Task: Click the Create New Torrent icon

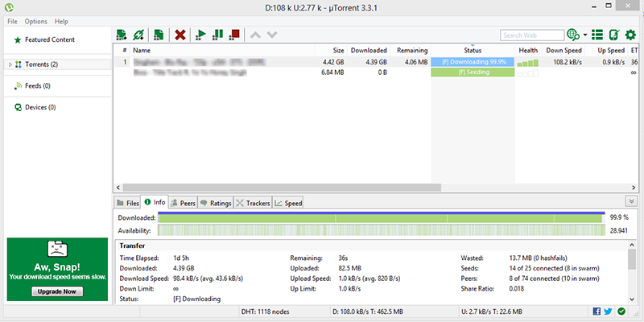Action: click(x=159, y=35)
